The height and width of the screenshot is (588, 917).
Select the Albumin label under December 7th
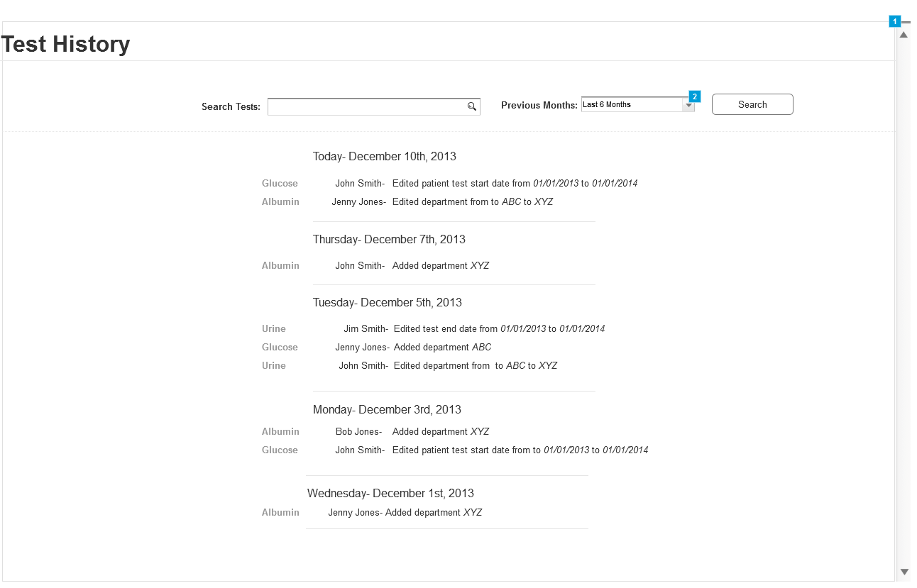click(x=280, y=265)
